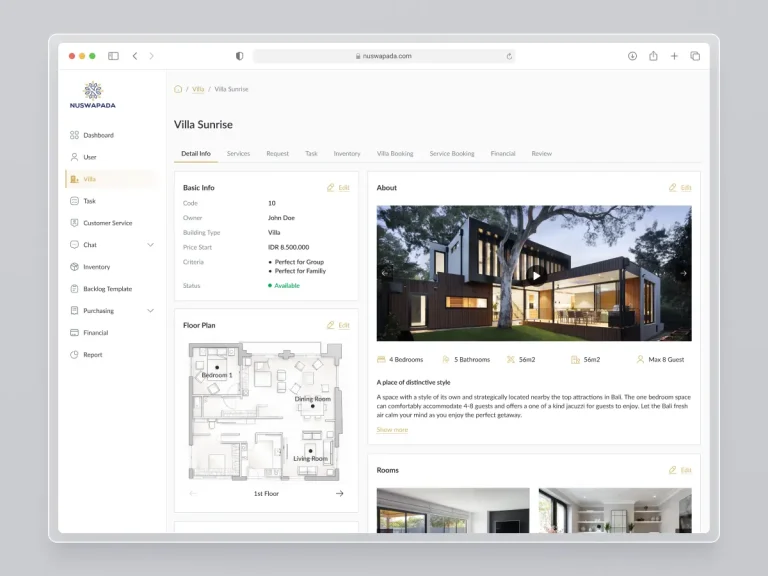This screenshot has height=576, width=768.
Task: Reload the page in the address bar
Action: coord(509,56)
